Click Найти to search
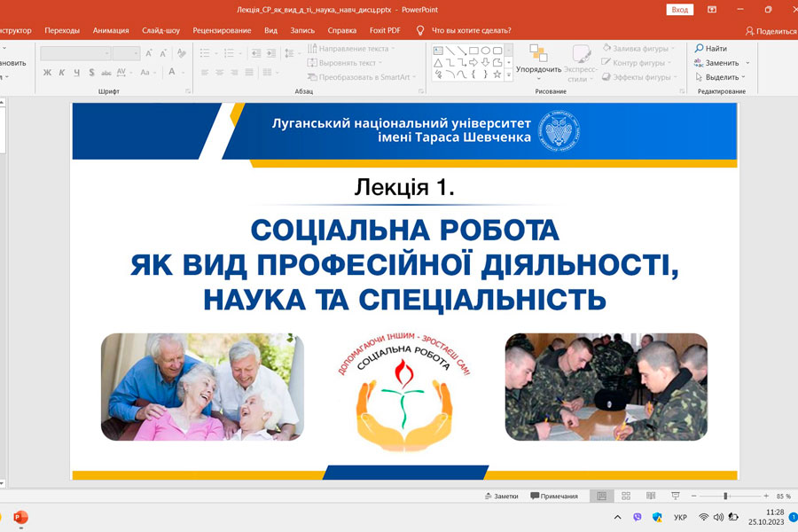The height and width of the screenshot is (532, 798). point(711,49)
